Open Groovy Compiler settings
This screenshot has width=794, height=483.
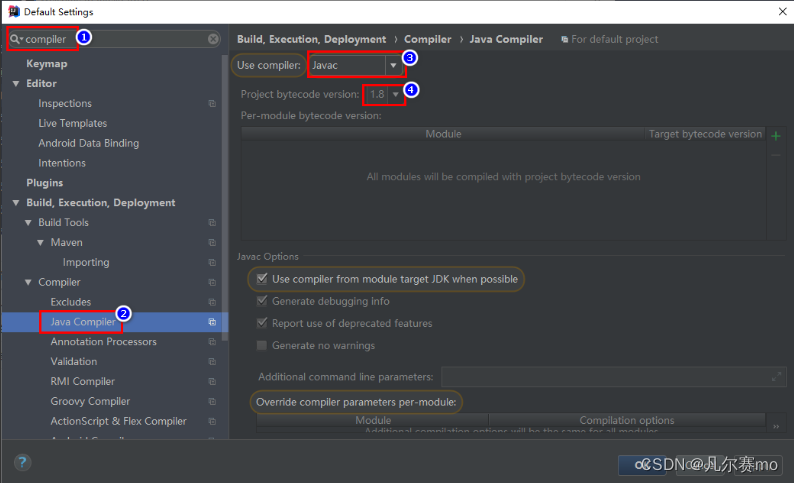click(90, 401)
